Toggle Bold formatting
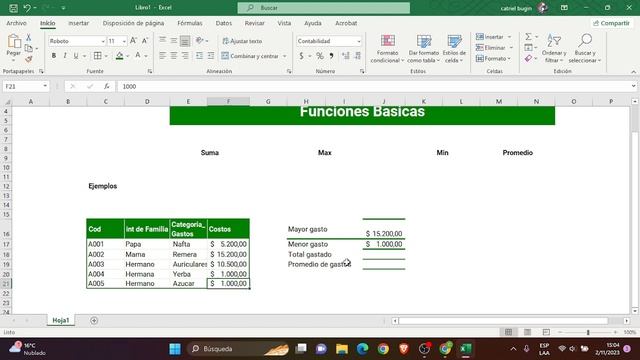640x360 pixels. tap(53, 56)
